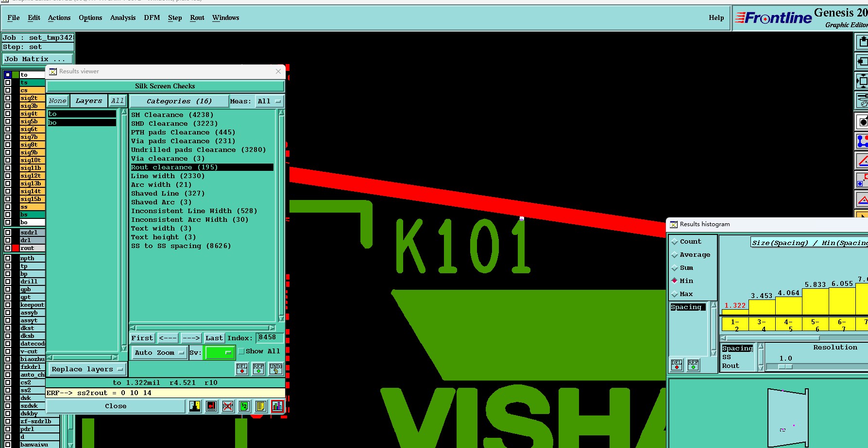Open the Meas All dropdown

click(x=269, y=101)
